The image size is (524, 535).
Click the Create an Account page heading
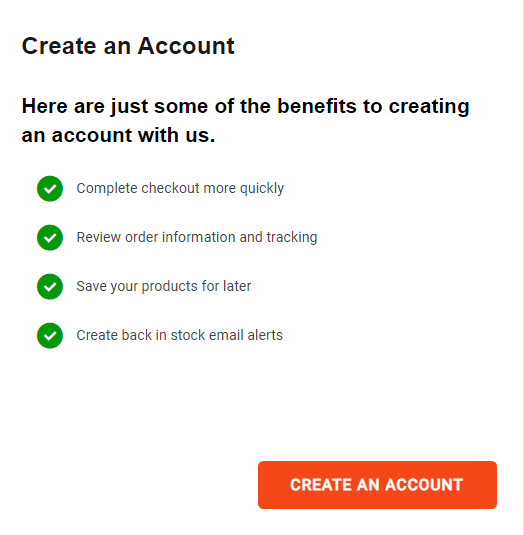tap(128, 46)
